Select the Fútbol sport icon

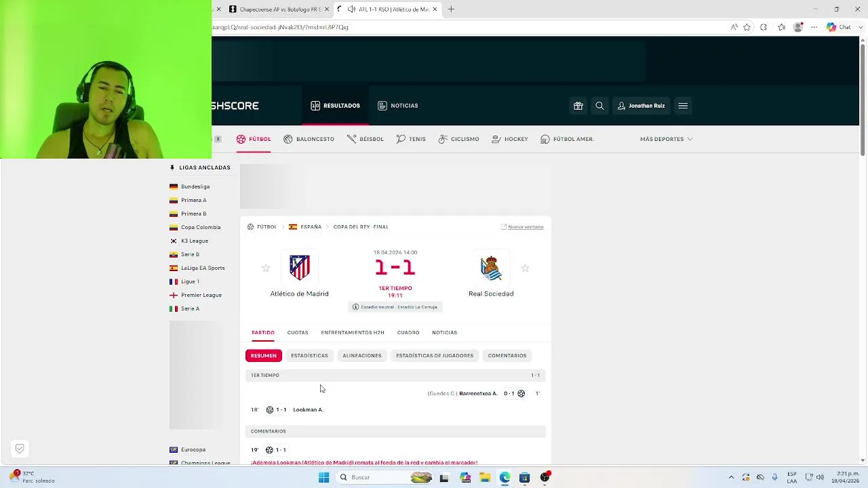pos(254,139)
